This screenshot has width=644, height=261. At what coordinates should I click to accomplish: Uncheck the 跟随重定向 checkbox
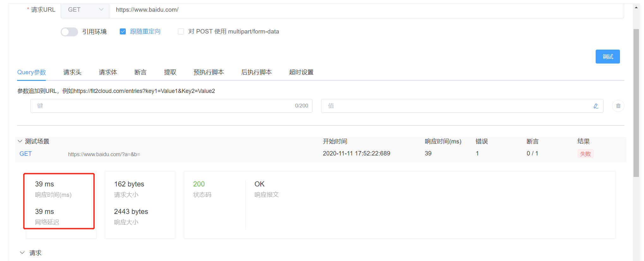pyautogui.click(x=123, y=32)
